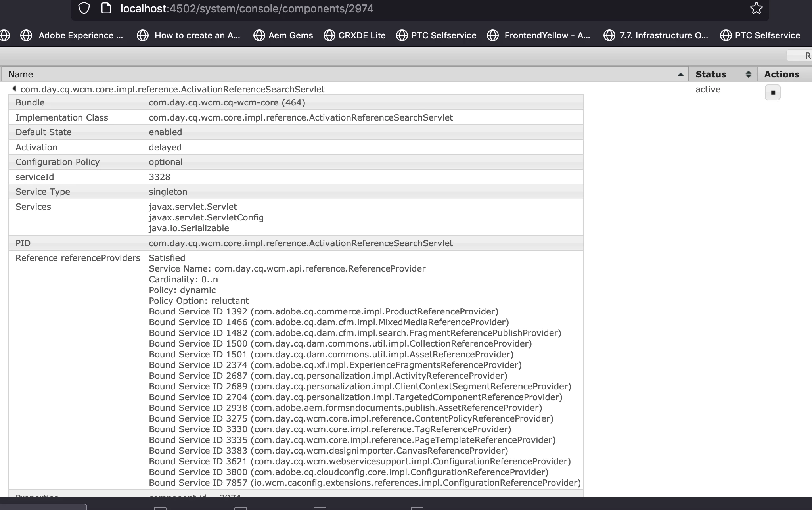This screenshot has height=510, width=812.
Task: Click the globe icon beside 7.7. Infrastructure bookmark
Action: [x=609, y=35]
